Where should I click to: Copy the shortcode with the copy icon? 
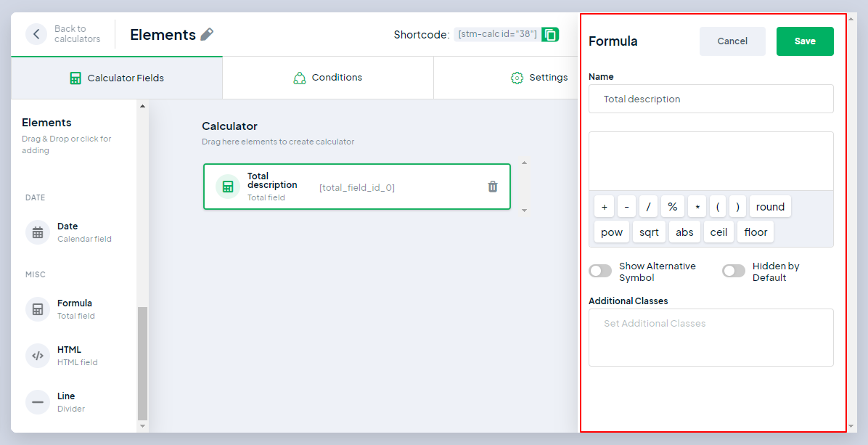(550, 34)
